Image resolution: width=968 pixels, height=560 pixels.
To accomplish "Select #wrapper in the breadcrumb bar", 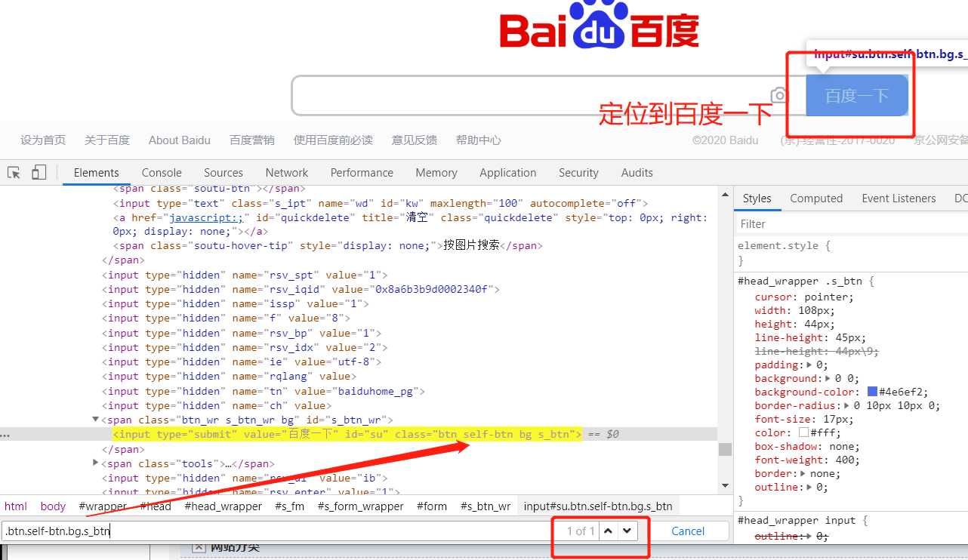I will click(x=102, y=506).
